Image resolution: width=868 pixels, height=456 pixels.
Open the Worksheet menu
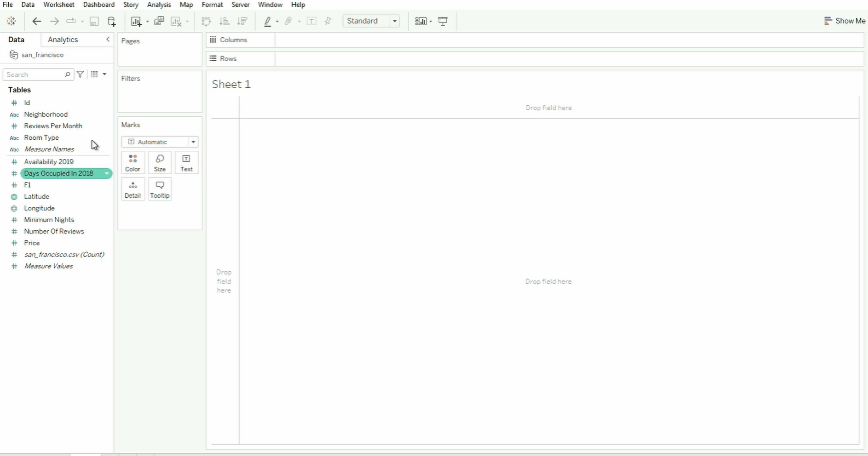[59, 5]
